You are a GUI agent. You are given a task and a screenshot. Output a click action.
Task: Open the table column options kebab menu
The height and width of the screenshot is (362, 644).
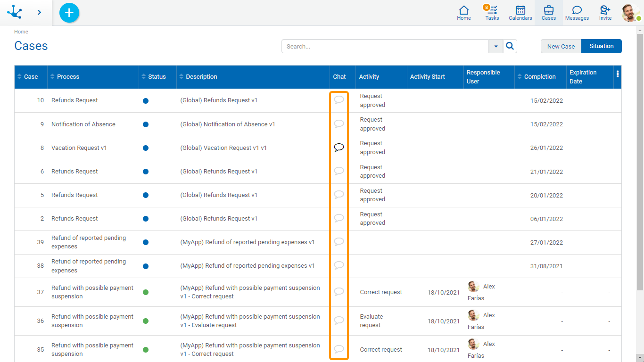coord(618,74)
